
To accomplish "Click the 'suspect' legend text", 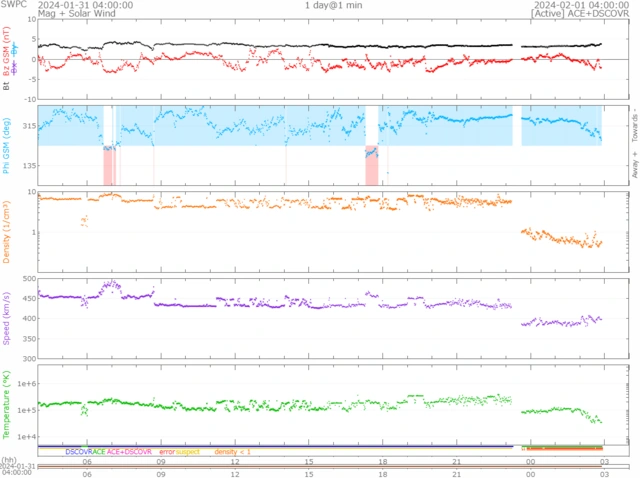I will pyautogui.click(x=188, y=452).
